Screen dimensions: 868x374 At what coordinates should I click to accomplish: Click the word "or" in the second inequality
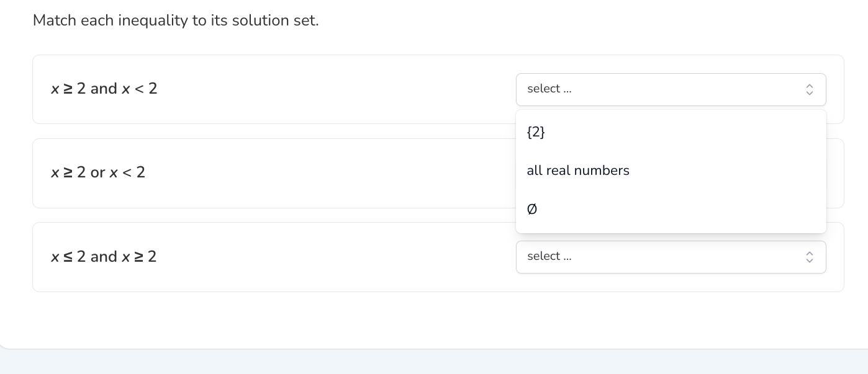coord(97,172)
